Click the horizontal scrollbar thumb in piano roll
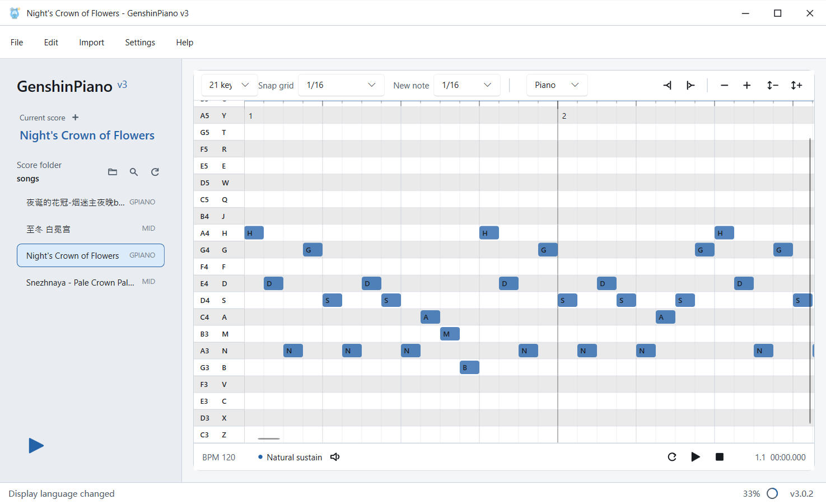The height and width of the screenshot is (504, 826). point(269,438)
